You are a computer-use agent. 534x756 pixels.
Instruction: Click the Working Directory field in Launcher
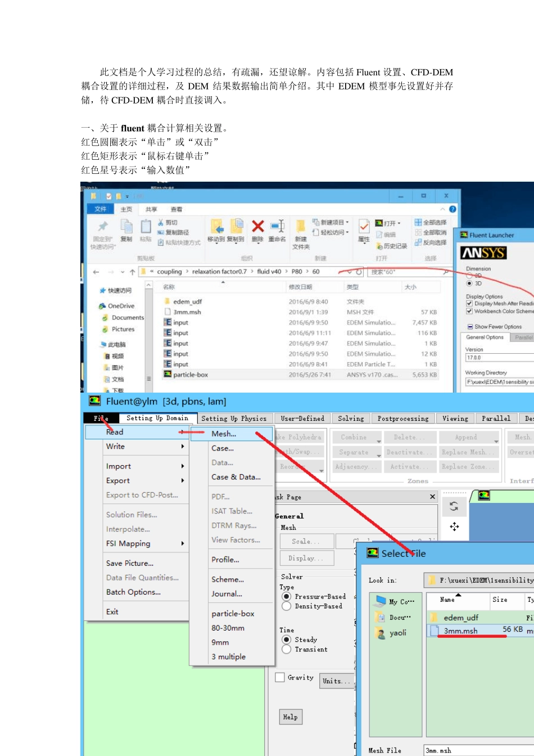coord(499,382)
